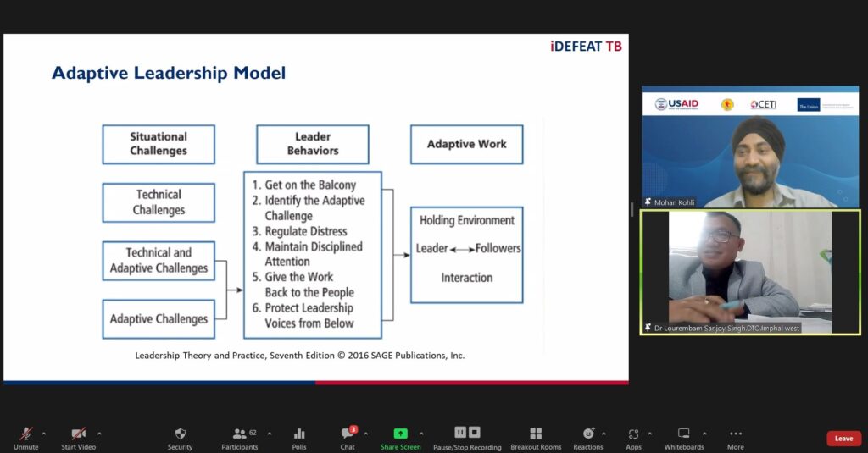The width and height of the screenshot is (868, 453).
Task: Open the Security shield options
Action: [x=180, y=434]
